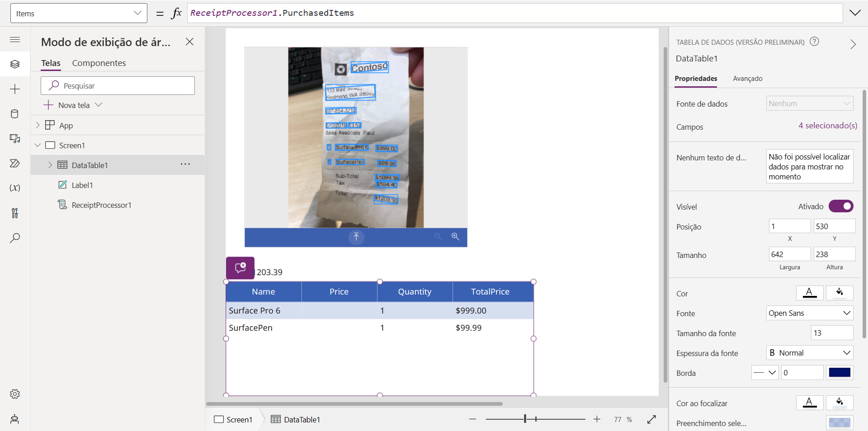
Task: Select the Avançado tab
Action: [747, 79]
